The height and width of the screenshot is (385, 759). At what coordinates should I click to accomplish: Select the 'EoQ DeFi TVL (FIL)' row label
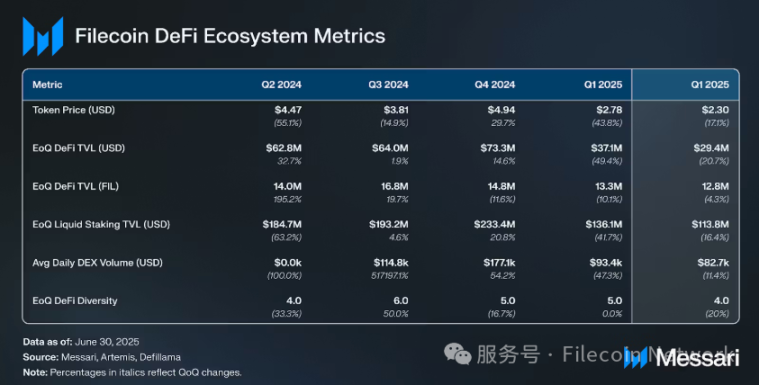tap(76, 186)
